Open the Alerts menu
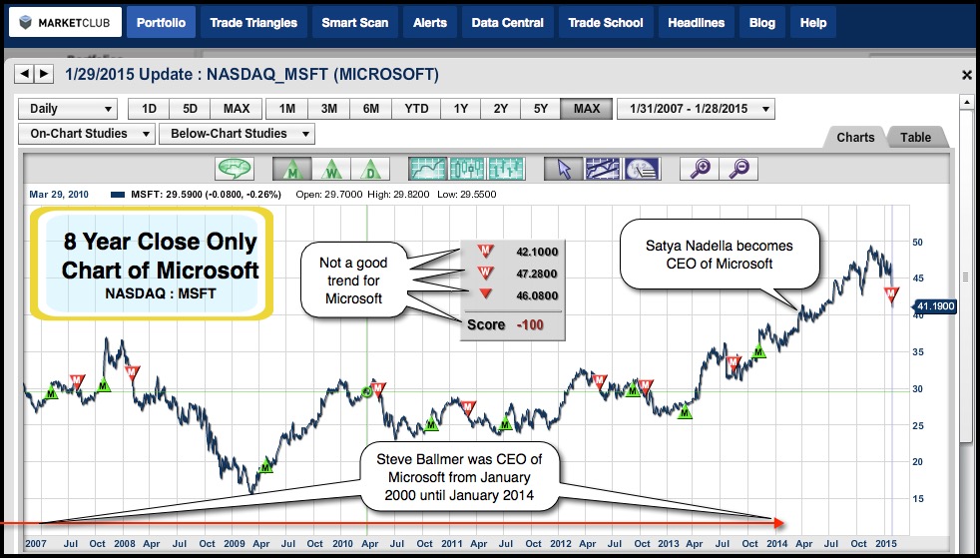980x558 pixels. [430, 23]
